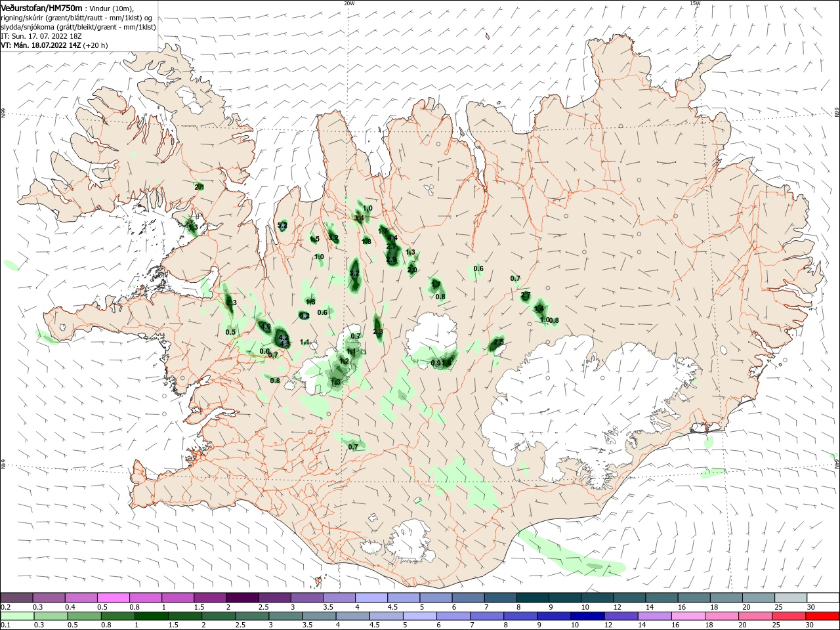Pick the lower legend swatch labeled 7
This screenshot has height=630, width=840.
click(x=486, y=616)
